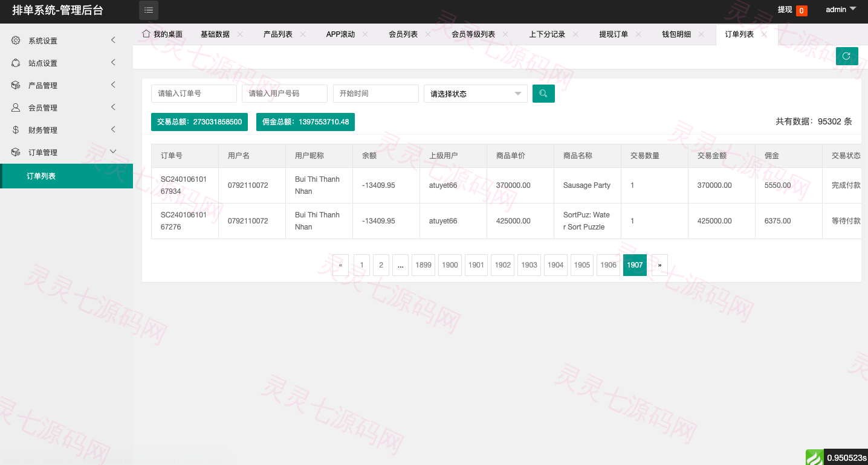
Task: Expand the 系统设置 menu chevron
Action: [x=113, y=40]
